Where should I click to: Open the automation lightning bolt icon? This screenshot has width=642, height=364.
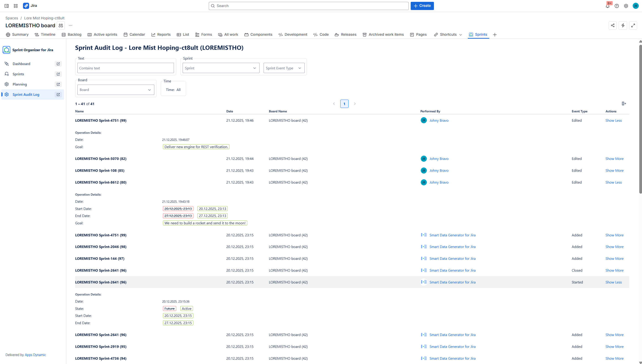[623, 25]
